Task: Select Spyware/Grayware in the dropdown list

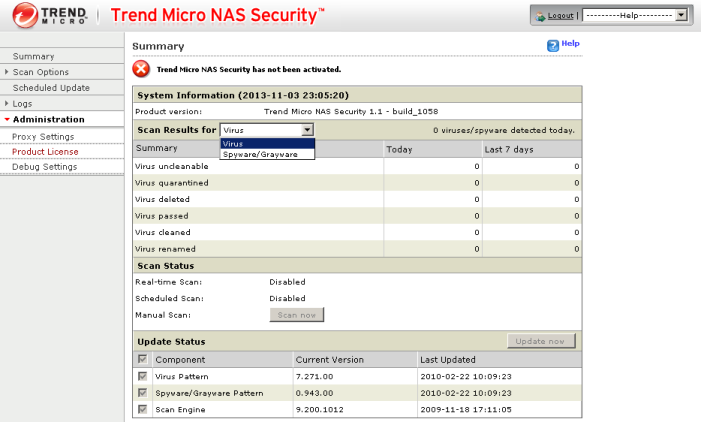Action: tap(267, 154)
